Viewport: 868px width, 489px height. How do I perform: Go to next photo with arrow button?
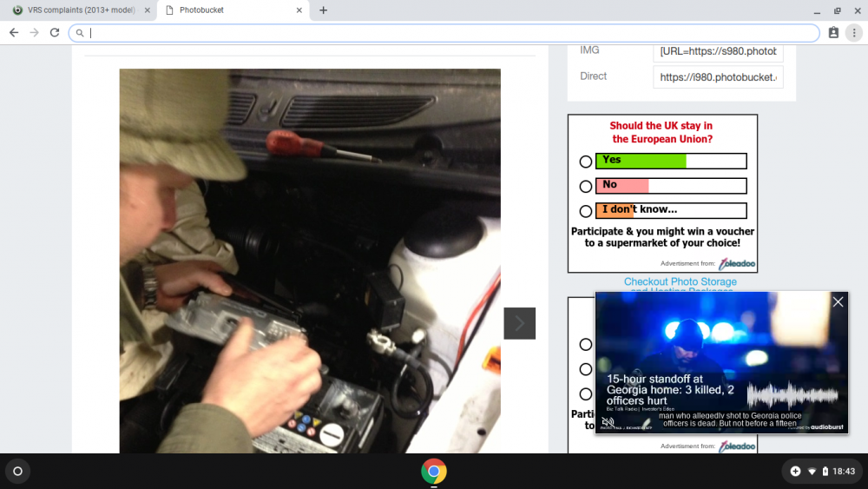519,323
